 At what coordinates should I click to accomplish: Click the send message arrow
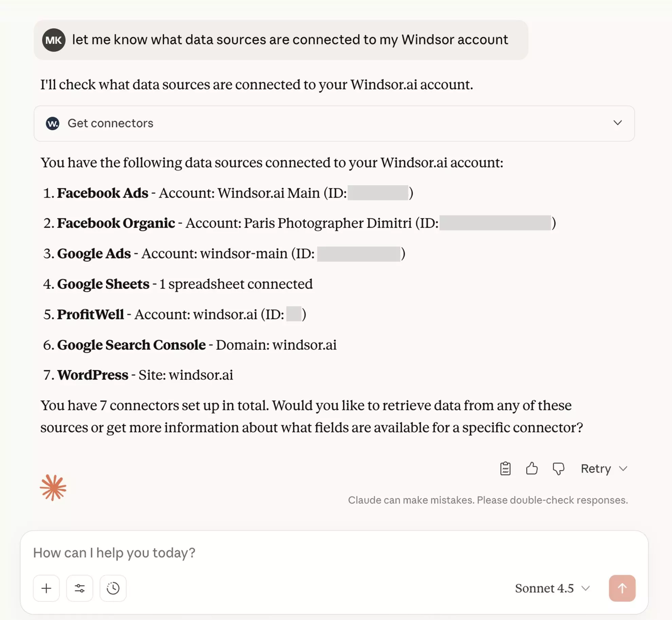point(622,588)
